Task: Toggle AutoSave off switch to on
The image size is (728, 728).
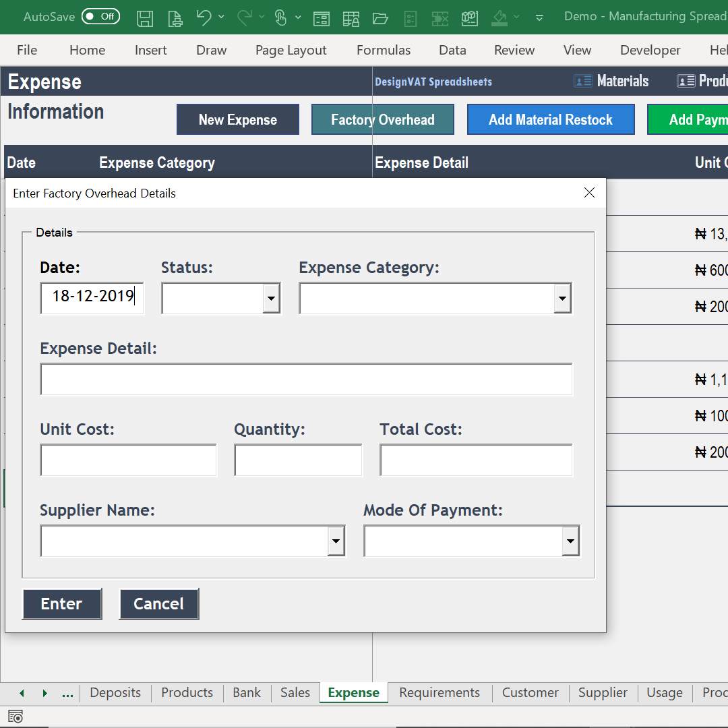Action: tap(100, 16)
